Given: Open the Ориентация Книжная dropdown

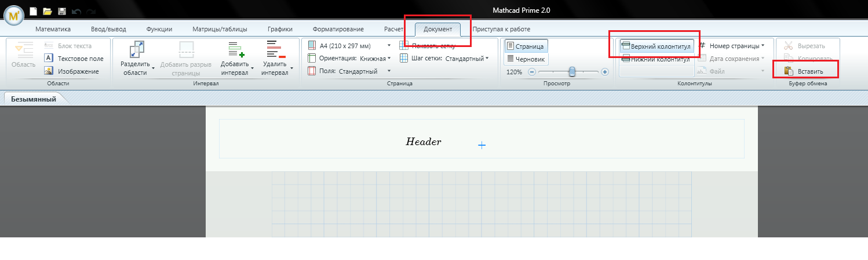Looking at the screenshot, I should point(389,58).
